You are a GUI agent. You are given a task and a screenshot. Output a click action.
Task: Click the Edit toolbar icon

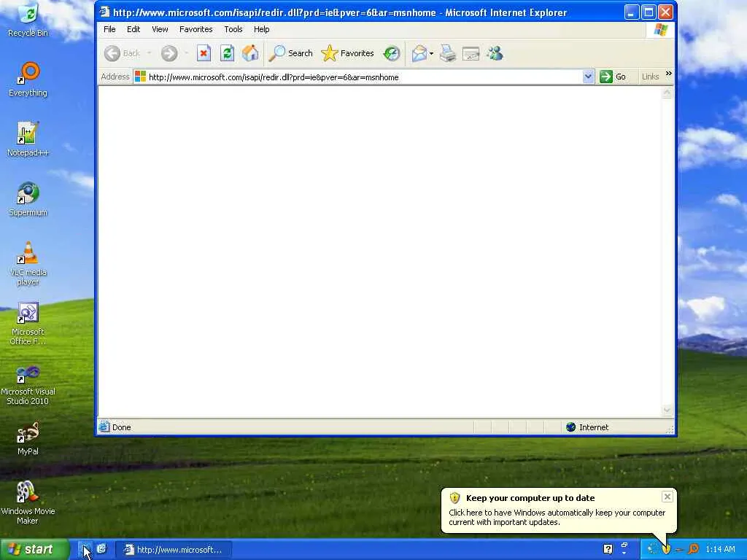click(471, 53)
